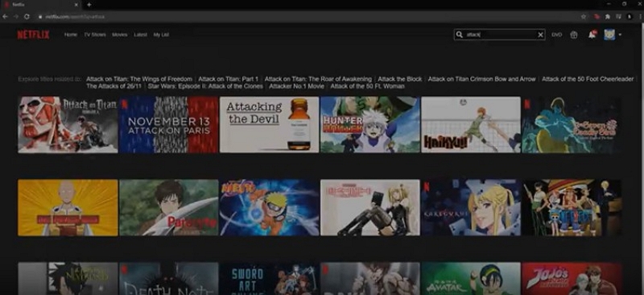
Task: Open November 13 Attack on Paris thumbnail
Action: 168,125
